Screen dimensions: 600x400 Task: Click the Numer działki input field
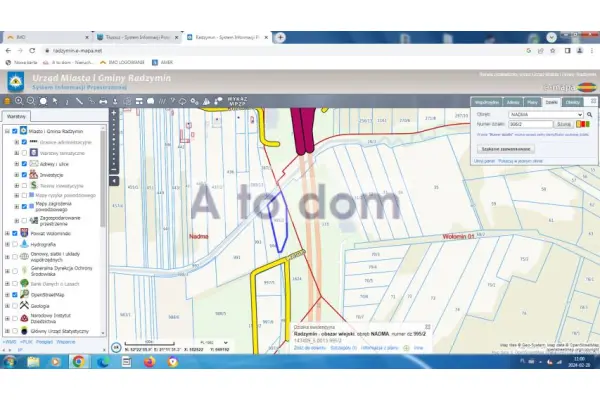click(x=530, y=124)
